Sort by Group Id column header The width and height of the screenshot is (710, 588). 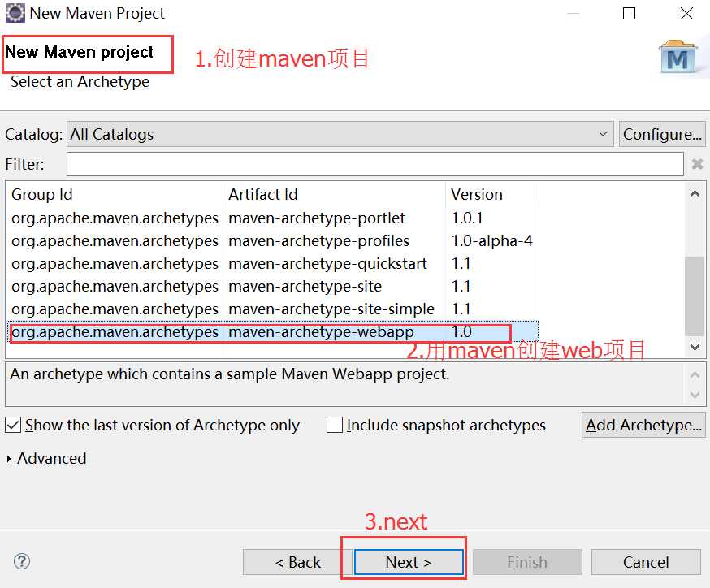tap(114, 194)
